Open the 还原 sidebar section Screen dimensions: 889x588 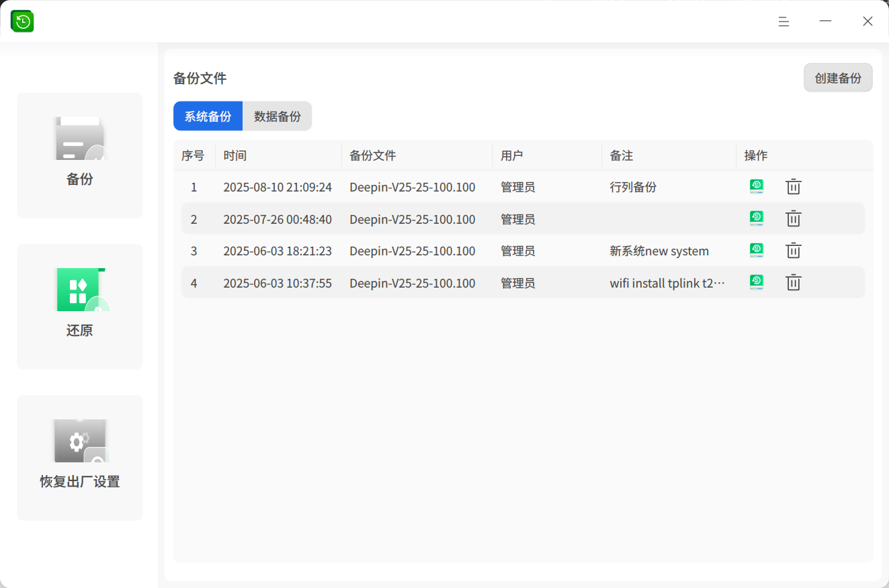(x=80, y=306)
